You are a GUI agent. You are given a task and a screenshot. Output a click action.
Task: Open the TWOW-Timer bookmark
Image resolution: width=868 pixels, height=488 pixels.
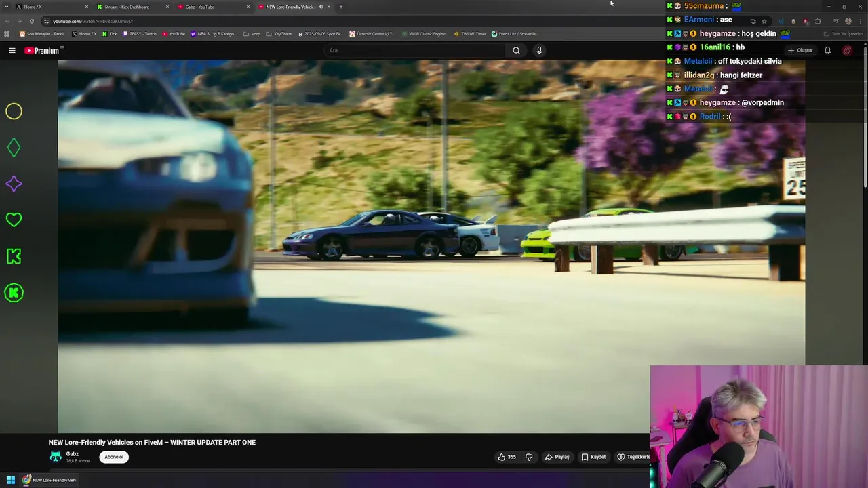(x=471, y=33)
